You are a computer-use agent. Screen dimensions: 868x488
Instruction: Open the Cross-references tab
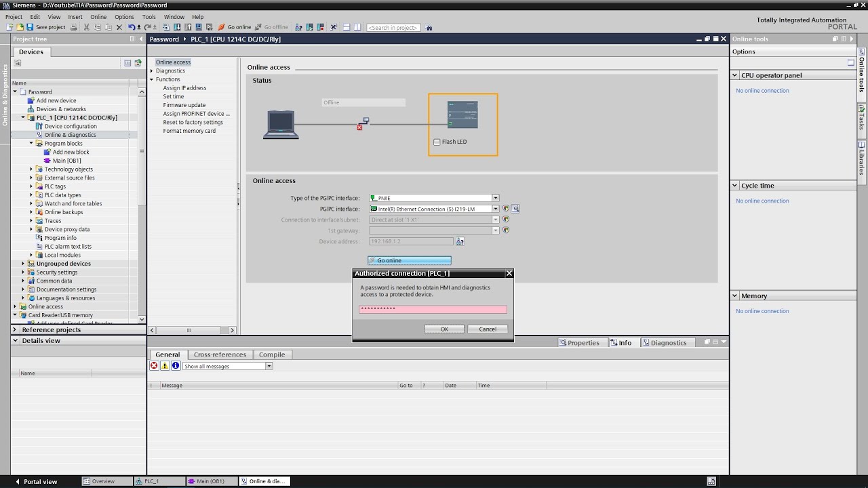[x=219, y=354]
